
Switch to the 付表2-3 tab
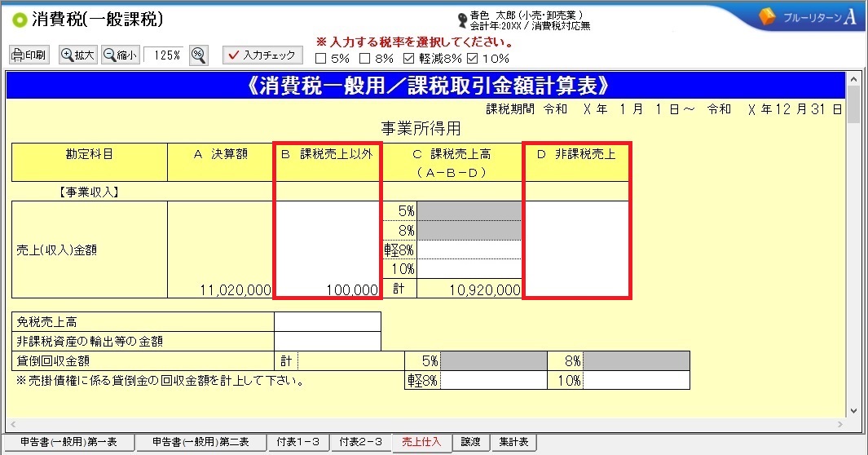pos(361,442)
